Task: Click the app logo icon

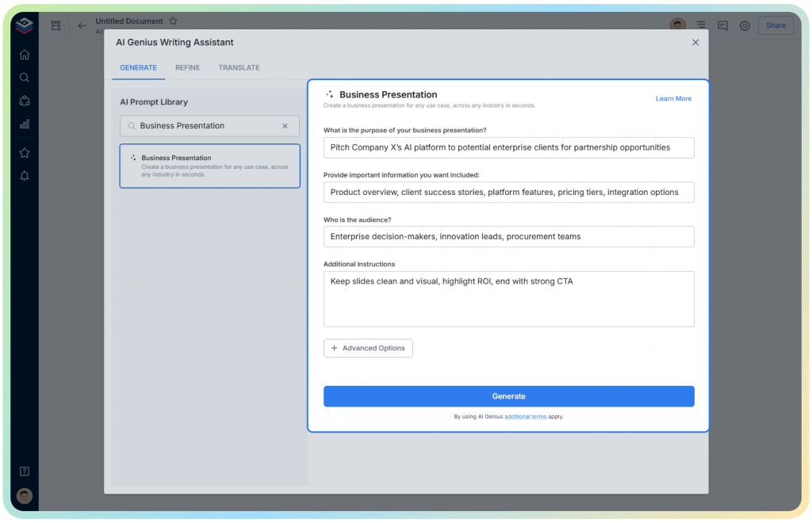Action: pos(25,25)
